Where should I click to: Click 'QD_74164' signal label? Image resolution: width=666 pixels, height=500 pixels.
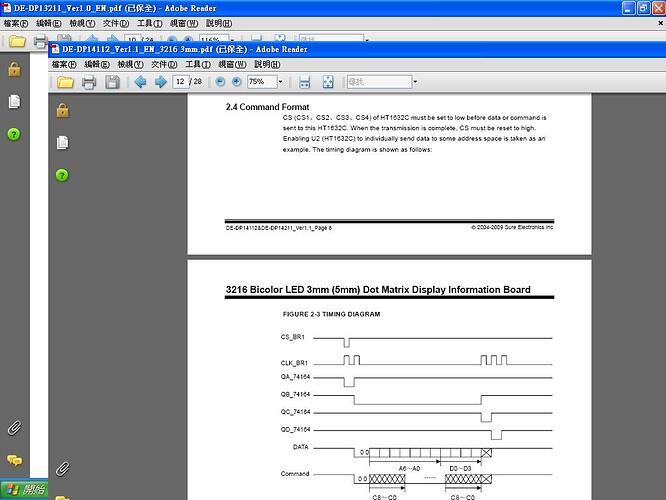click(x=295, y=429)
